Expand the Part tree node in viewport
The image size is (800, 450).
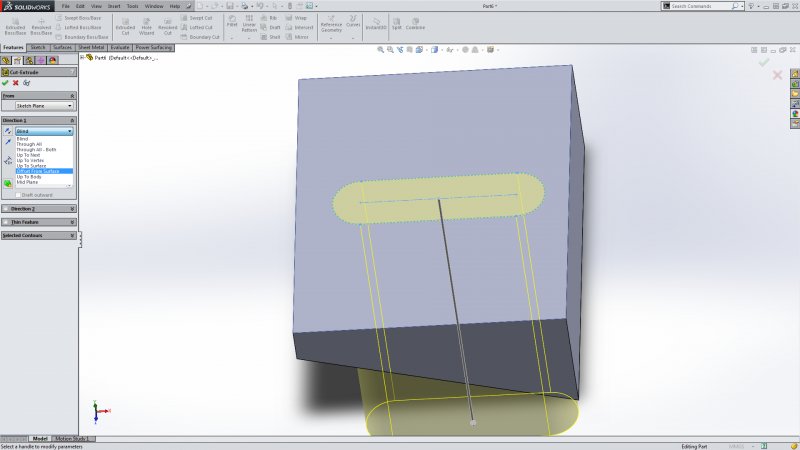tap(82, 58)
